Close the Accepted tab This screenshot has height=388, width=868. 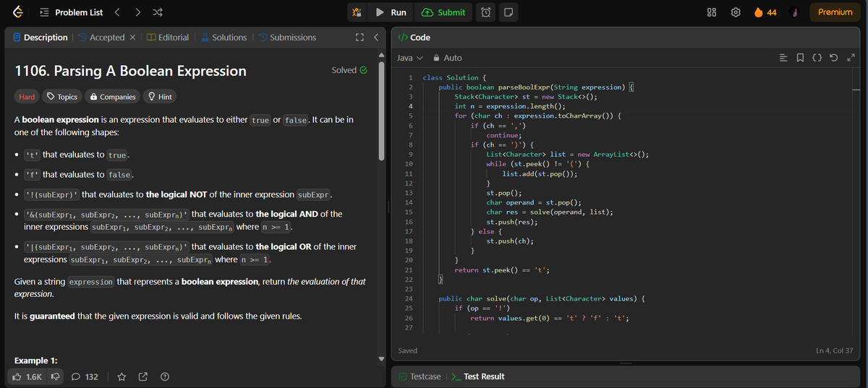[133, 38]
